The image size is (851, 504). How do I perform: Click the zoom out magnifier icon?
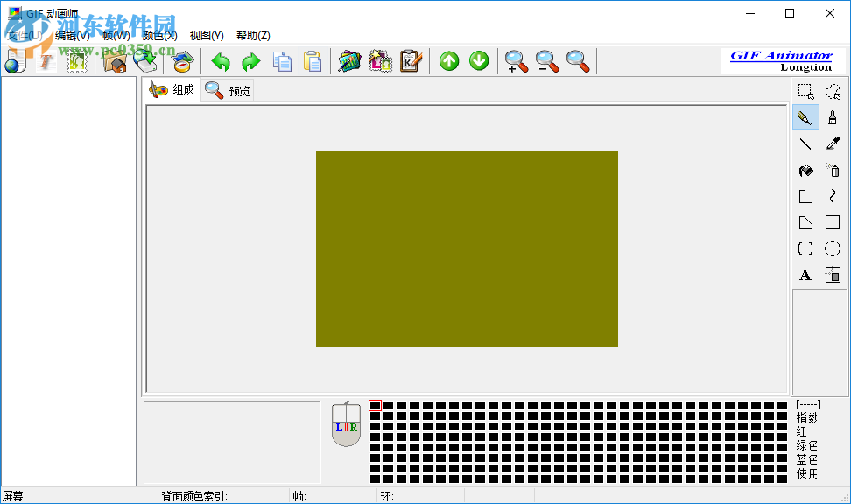[546, 61]
